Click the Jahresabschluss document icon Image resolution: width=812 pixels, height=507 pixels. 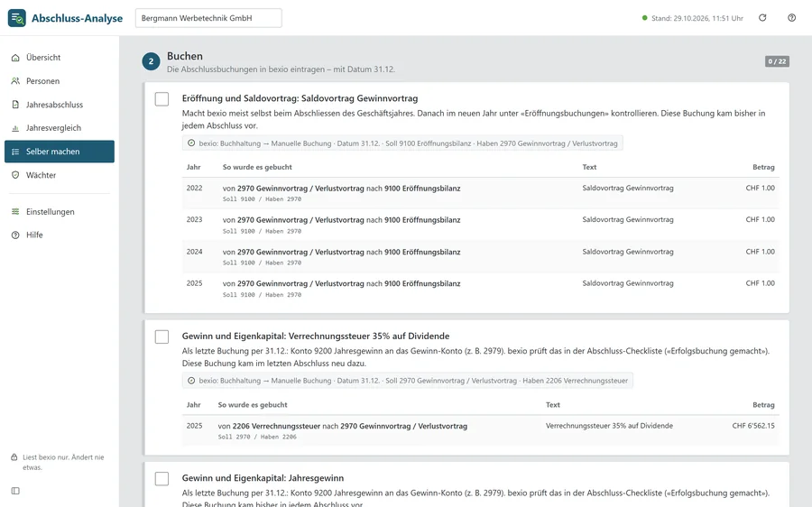coord(15,105)
